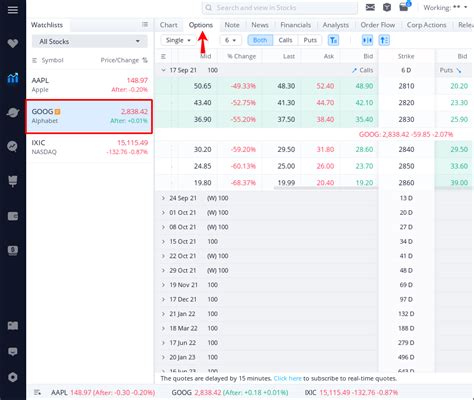Select the Calls option type toggle
Image resolution: width=474 pixels, height=400 pixels.
point(285,40)
